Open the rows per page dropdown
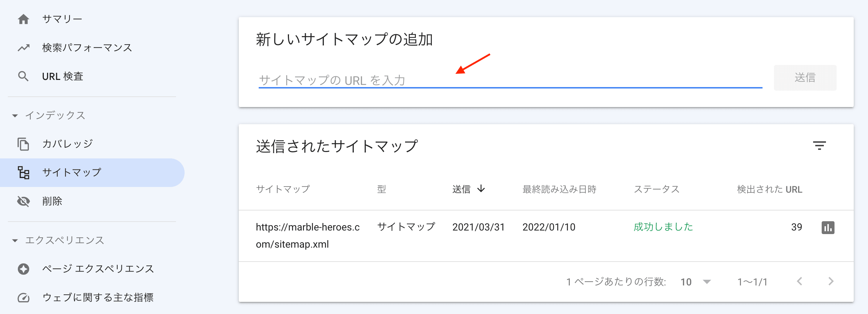868x314 pixels. [695, 282]
